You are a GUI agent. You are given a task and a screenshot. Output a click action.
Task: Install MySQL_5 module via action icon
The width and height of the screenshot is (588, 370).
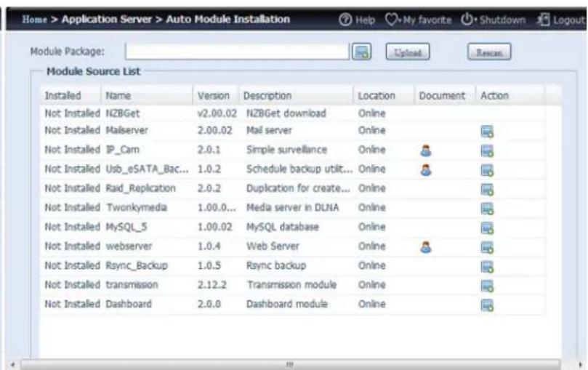tap(487, 228)
